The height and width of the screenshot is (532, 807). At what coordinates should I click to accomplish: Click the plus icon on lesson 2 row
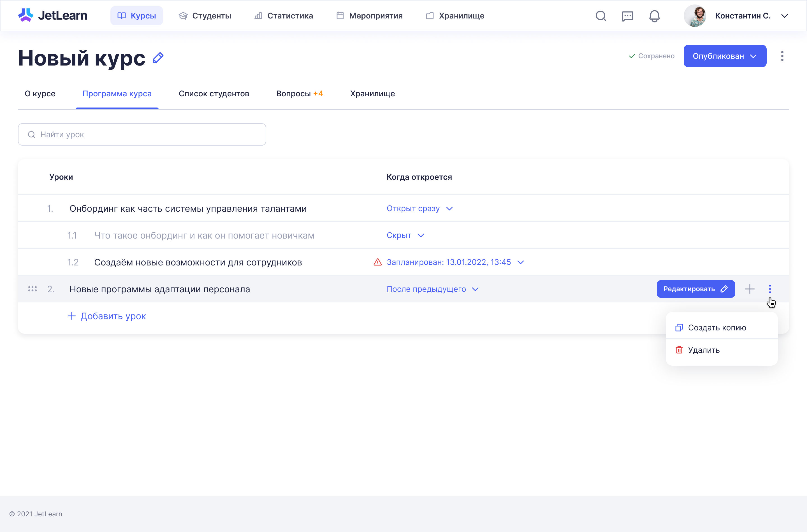click(x=750, y=289)
